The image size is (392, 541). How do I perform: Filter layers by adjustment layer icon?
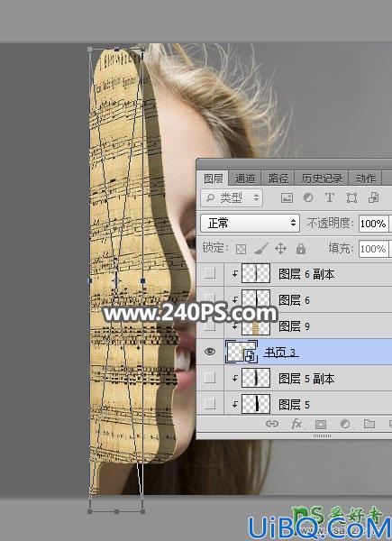point(308,197)
